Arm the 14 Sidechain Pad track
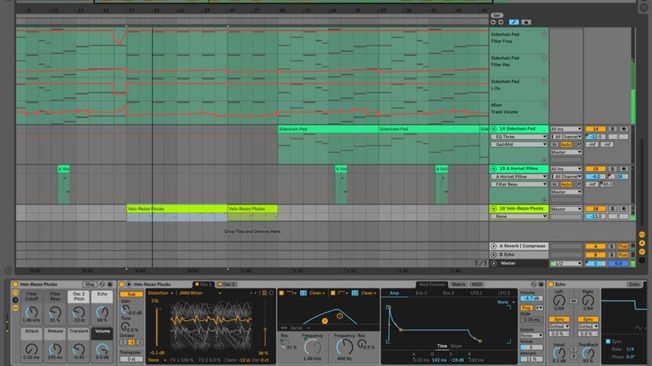This screenshot has height=366, width=652. point(624,129)
